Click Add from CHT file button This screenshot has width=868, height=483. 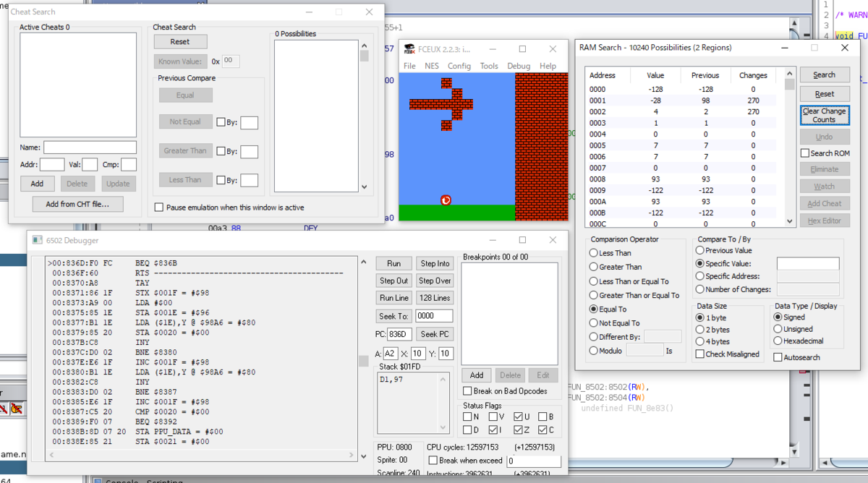coord(77,204)
